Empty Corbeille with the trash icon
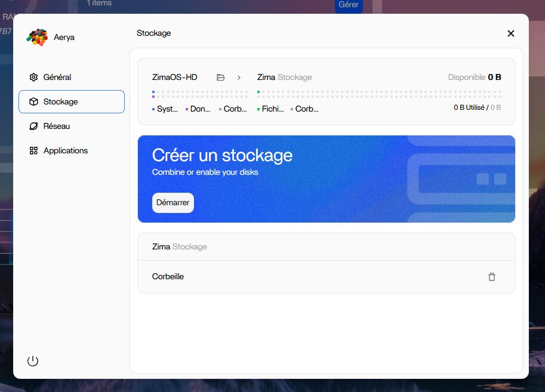The width and height of the screenshot is (545, 392). click(491, 277)
